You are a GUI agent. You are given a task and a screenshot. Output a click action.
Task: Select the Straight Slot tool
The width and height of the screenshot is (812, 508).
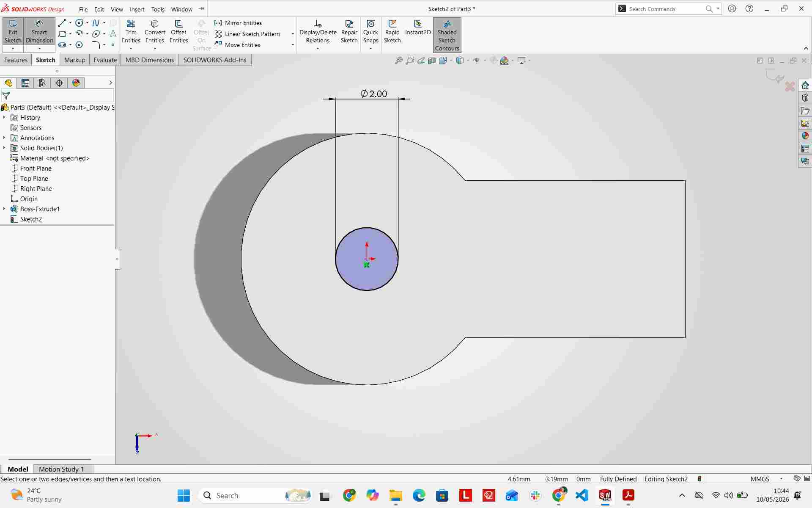[62, 45]
